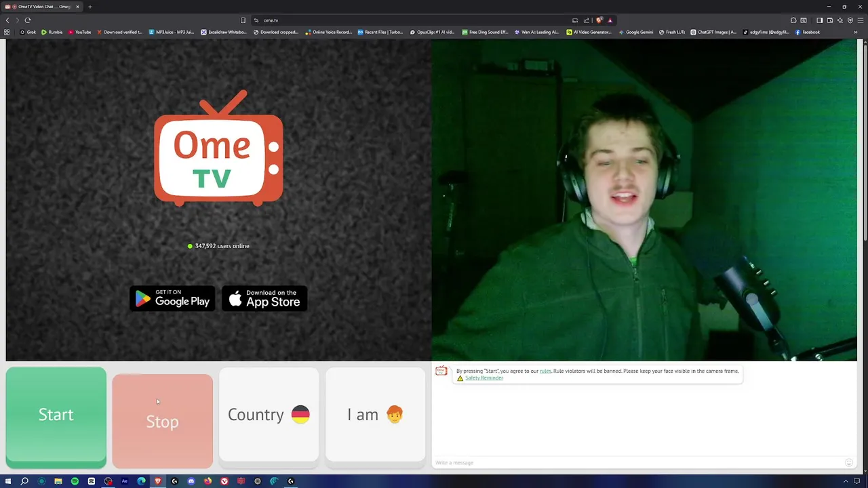Open the Google Gemini bookmark

tap(635, 32)
